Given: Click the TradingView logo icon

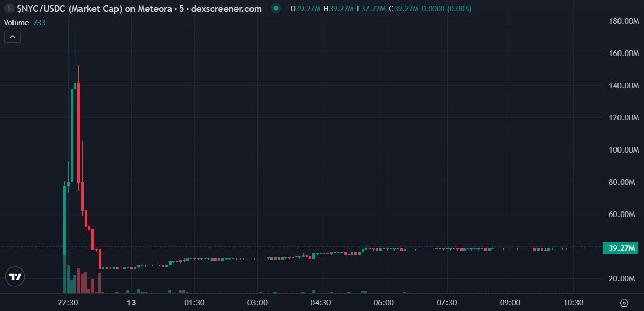Looking at the screenshot, I should pyautogui.click(x=16, y=277).
